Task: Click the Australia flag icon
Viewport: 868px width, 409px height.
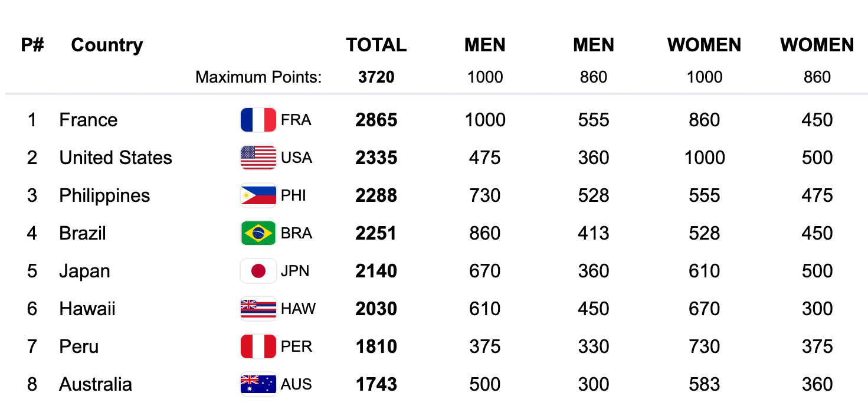Action: coord(258,385)
